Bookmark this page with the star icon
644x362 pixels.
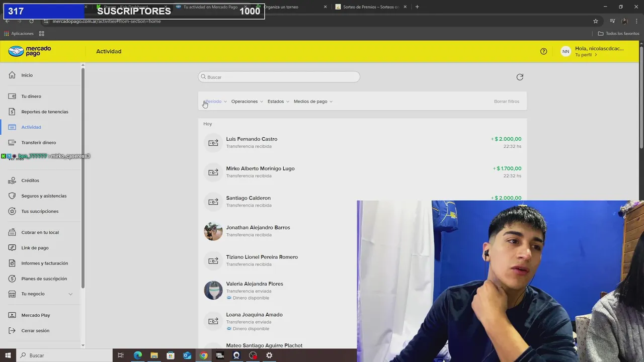click(x=596, y=21)
